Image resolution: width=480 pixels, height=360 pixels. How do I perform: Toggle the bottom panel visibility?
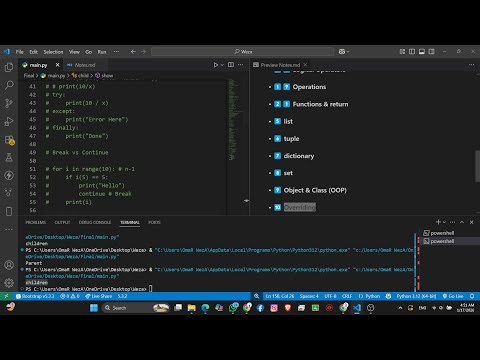click(422, 52)
